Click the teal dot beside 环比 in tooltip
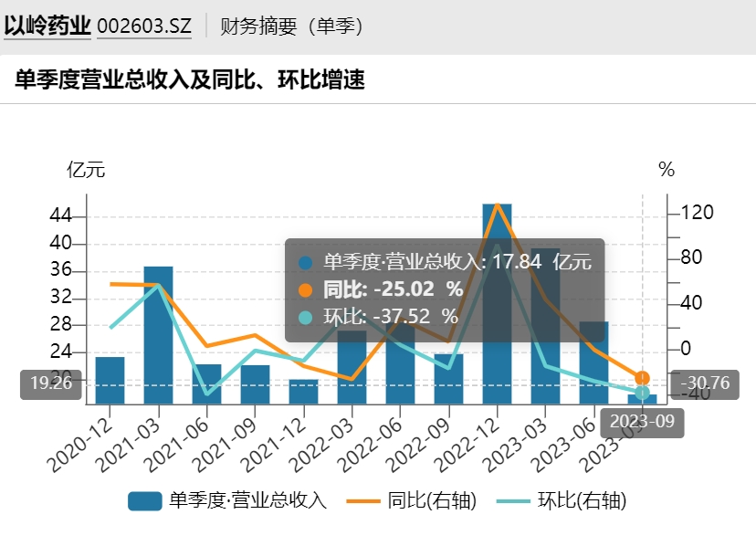 click(306, 316)
